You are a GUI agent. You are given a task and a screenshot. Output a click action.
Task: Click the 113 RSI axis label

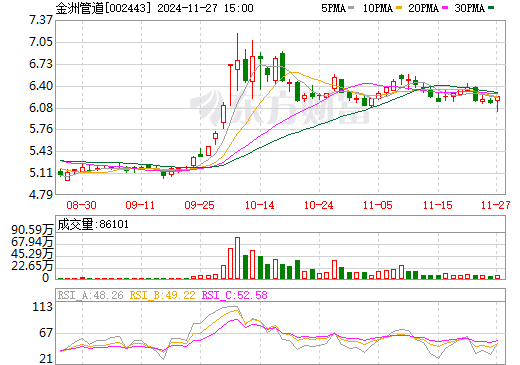[x=43, y=307]
